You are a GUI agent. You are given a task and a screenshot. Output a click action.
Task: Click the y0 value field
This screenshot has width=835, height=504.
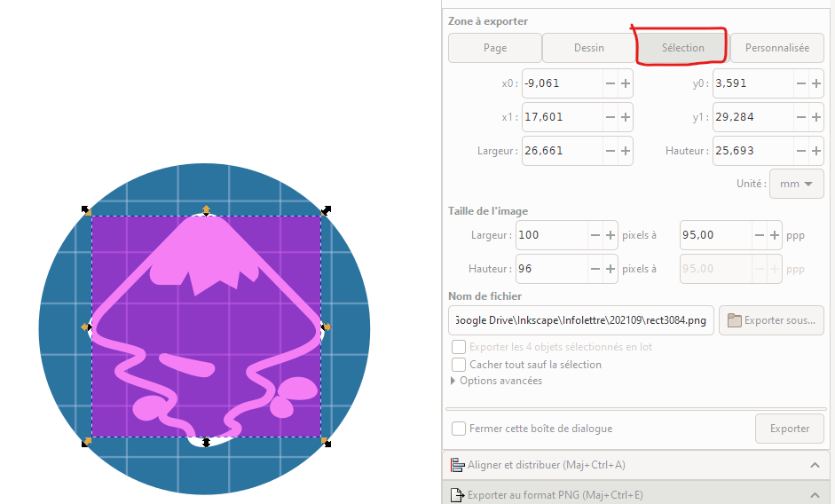point(753,83)
